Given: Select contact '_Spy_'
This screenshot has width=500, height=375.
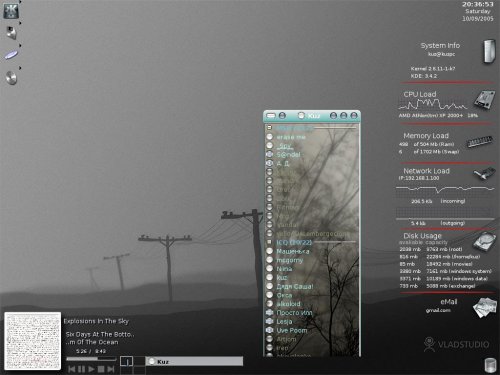Looking at the screenshot, I should point(285,146).
